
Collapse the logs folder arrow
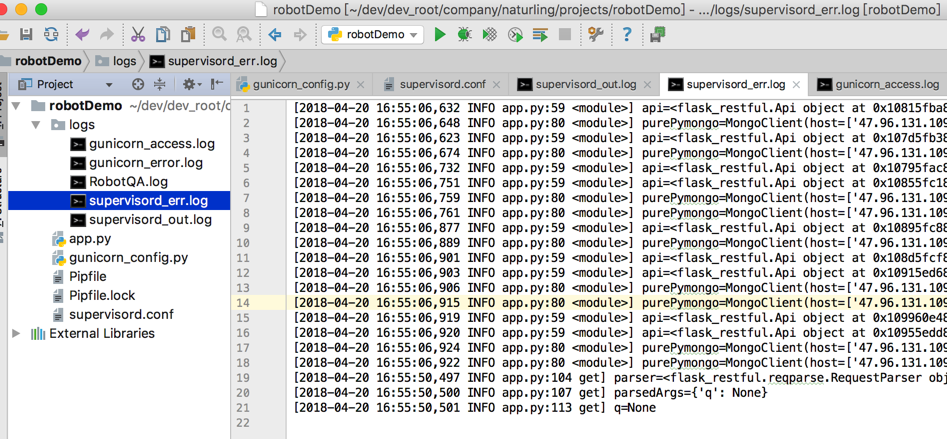point(37,125)
